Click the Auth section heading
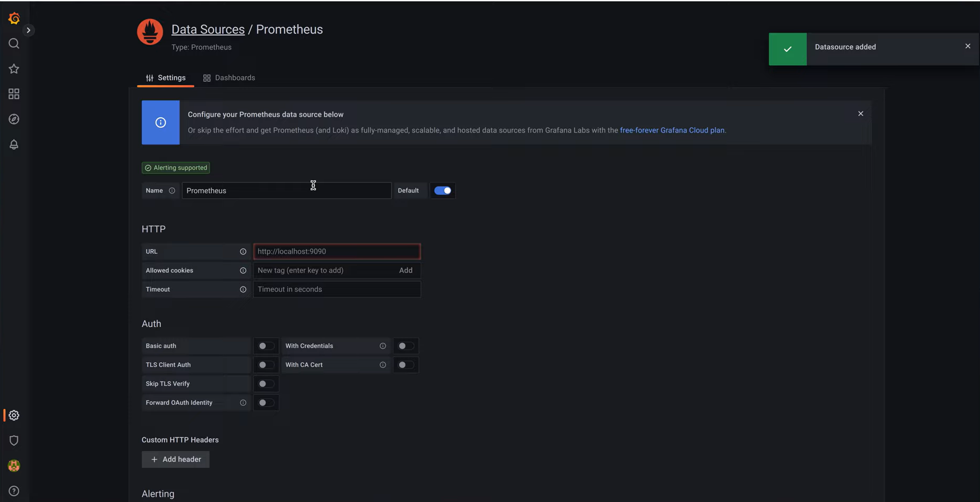This screenshot has width=980, height=502. point(151,324)
